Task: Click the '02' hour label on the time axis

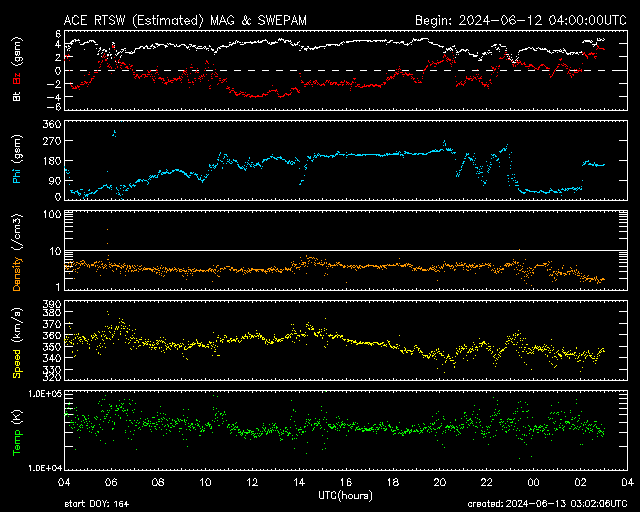Action: click(580, 483)
